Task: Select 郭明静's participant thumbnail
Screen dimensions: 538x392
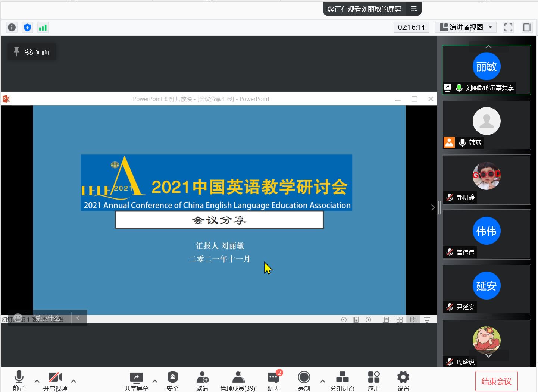Action: point(487,179)
